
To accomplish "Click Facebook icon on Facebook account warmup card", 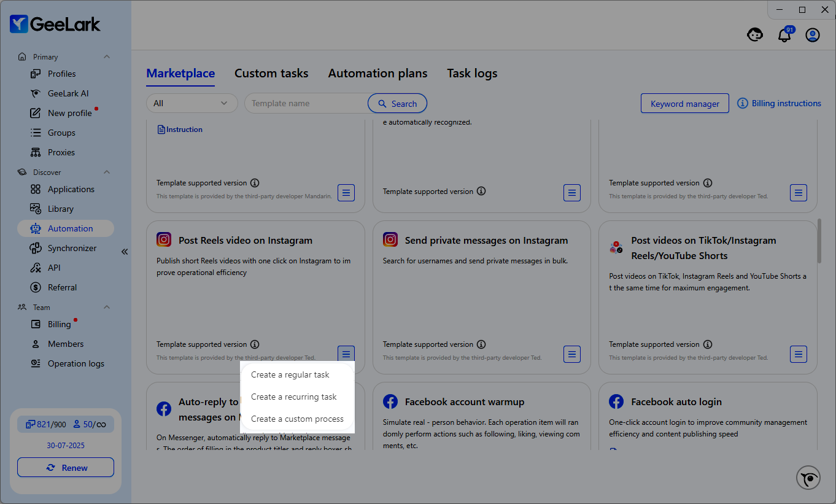I will tap(390, 401).
